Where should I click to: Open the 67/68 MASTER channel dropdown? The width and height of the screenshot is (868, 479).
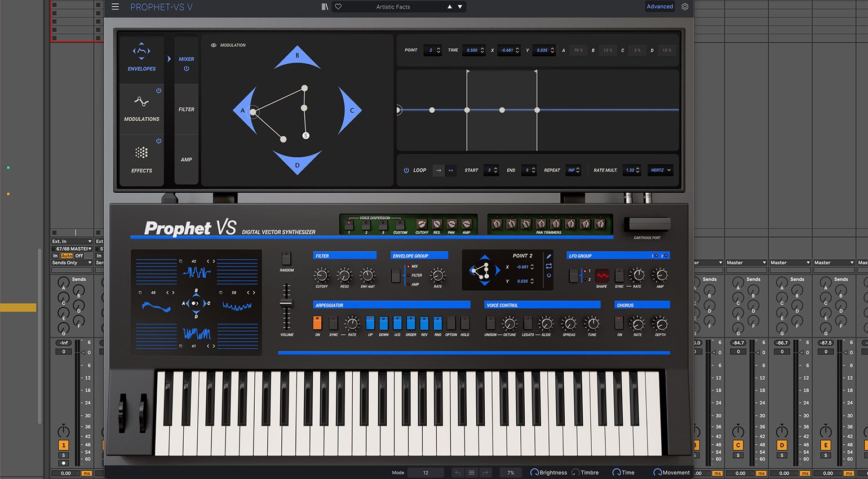point(72,249)
